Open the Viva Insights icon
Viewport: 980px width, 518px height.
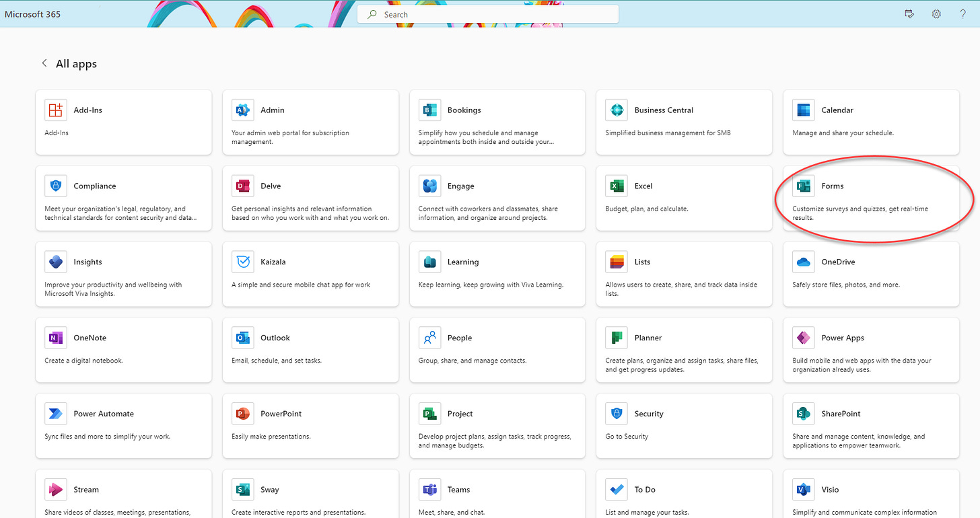pyautogui.click(x=56, y=262)
